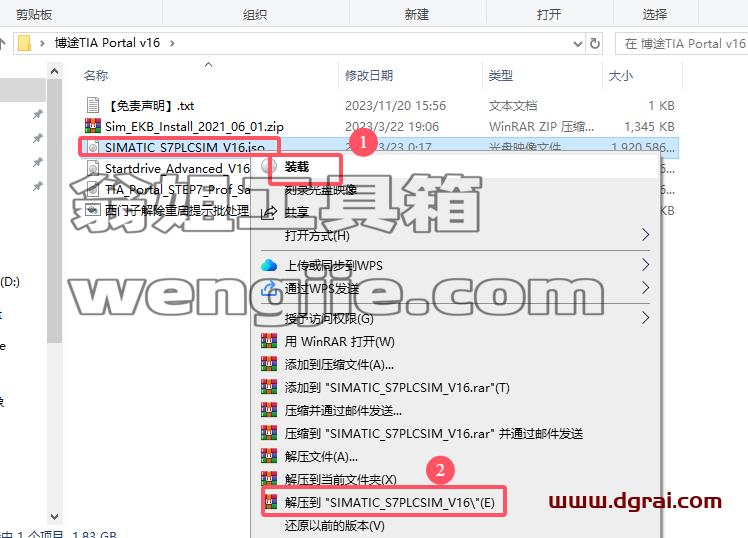This screenshot has width=748, height=538.
Task: Click navigation pane scroll down arrow
Action: tap(54, 517)
